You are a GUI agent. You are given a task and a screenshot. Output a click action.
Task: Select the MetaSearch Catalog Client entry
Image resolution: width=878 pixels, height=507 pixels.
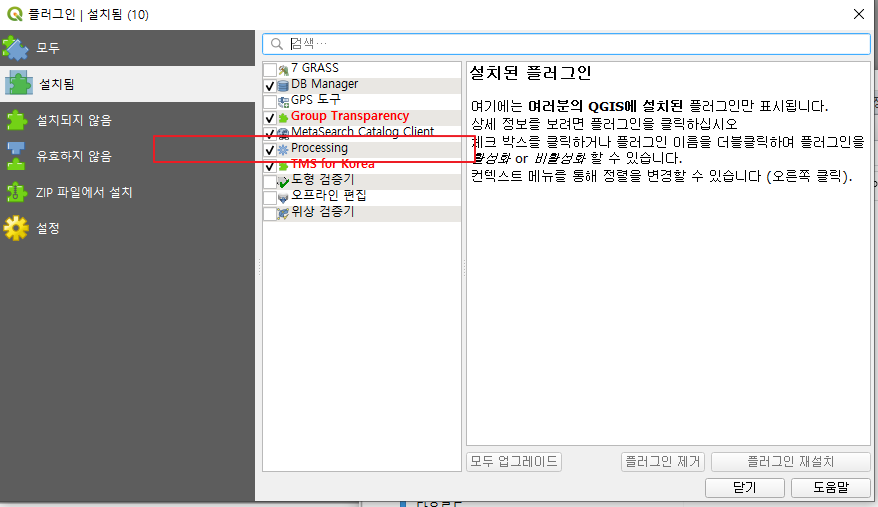[362, 132]
